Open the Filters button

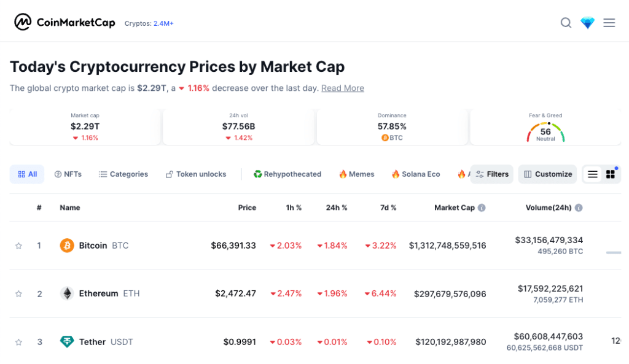tap(492, 174)
